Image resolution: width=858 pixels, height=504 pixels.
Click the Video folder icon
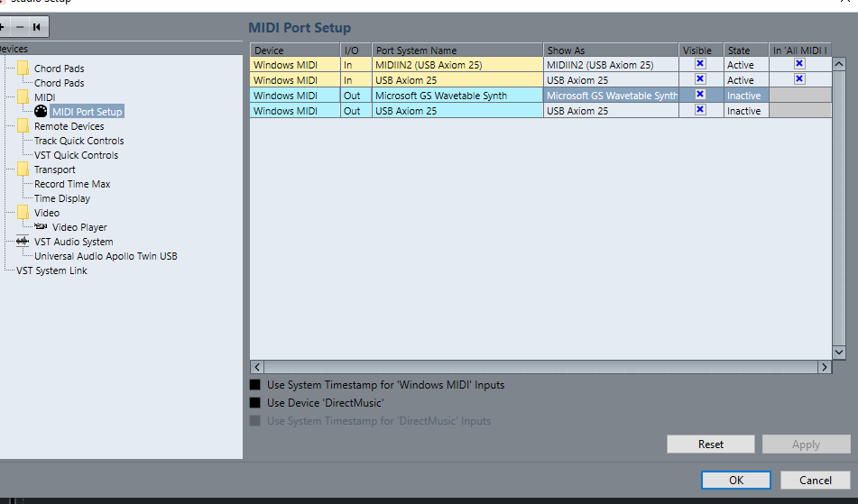pos(23,213)
